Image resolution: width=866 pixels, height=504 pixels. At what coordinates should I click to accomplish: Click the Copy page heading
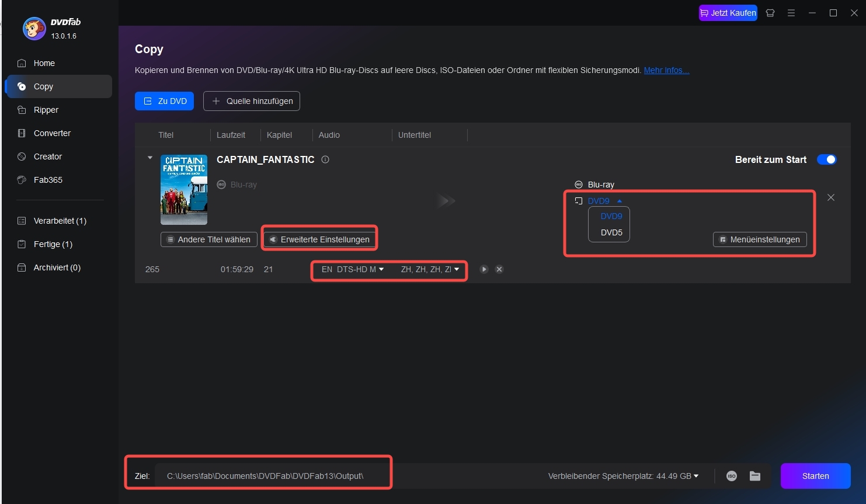pos(149,49)
